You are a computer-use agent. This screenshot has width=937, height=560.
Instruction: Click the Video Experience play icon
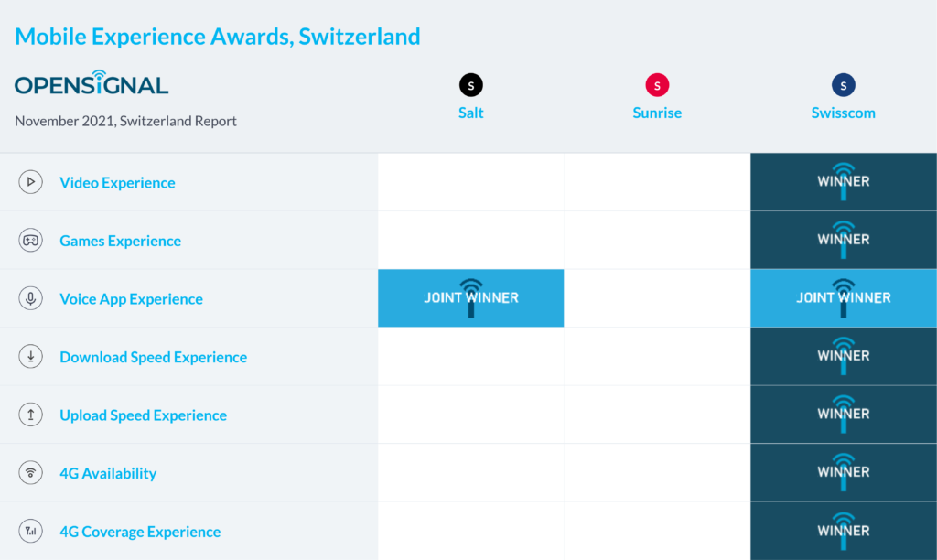(31, 182)
